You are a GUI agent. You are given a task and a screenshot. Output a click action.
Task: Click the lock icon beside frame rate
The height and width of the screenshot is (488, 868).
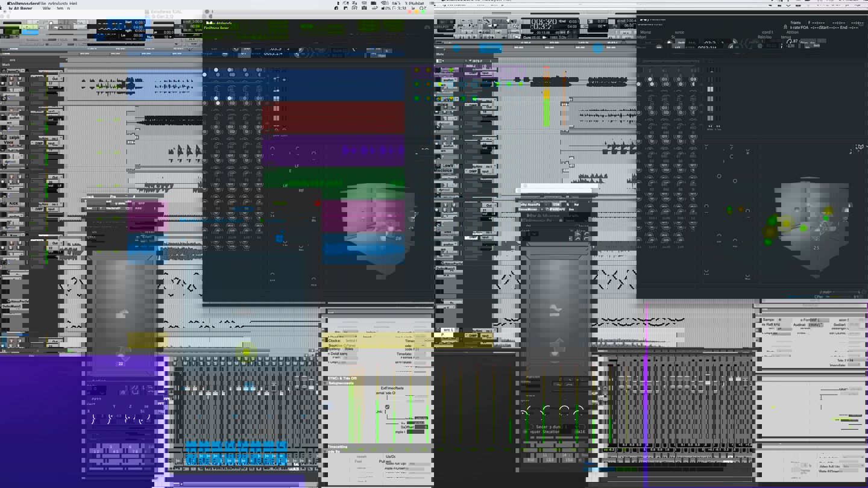[785, 27]
